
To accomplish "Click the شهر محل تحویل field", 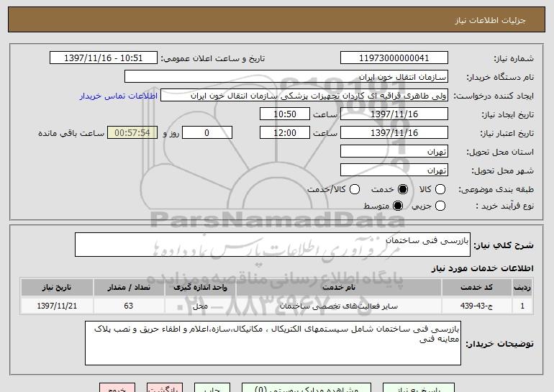I will tap(394, 170).
